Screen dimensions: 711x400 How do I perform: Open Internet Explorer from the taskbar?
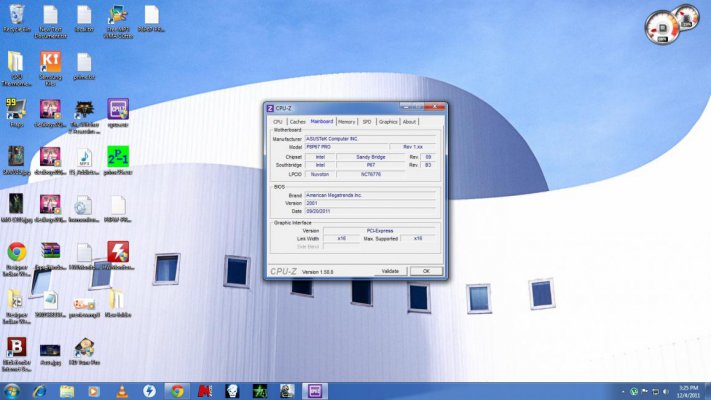point(39,391)
